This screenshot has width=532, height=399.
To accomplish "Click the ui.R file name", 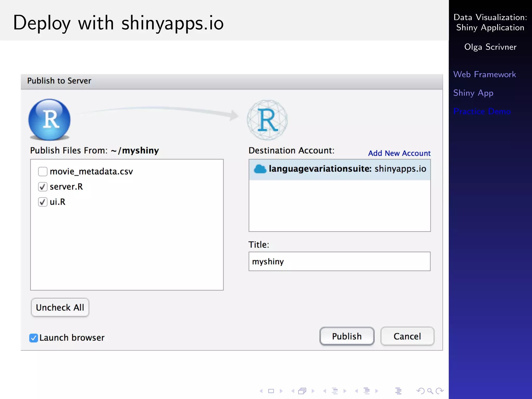I will point(58,202).
